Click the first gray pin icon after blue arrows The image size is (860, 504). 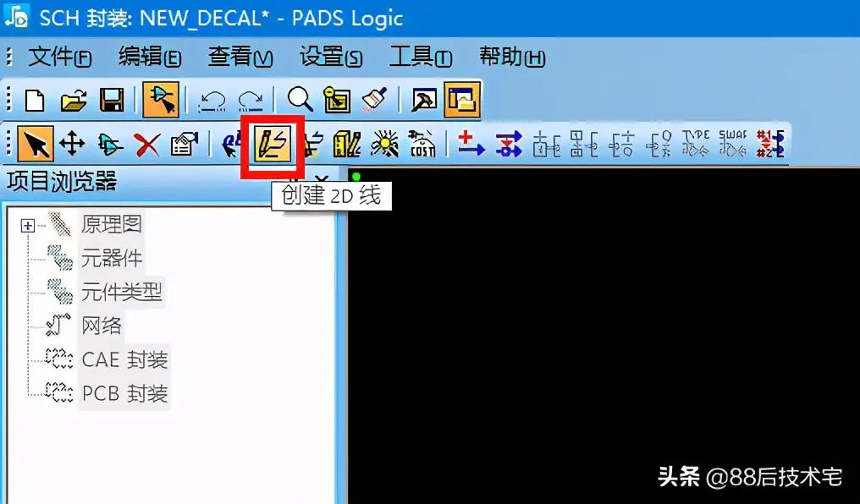[546, 144]
